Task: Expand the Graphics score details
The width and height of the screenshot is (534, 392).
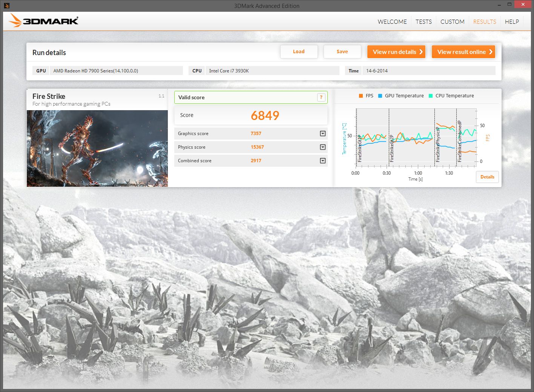Action: coord(323,134)
